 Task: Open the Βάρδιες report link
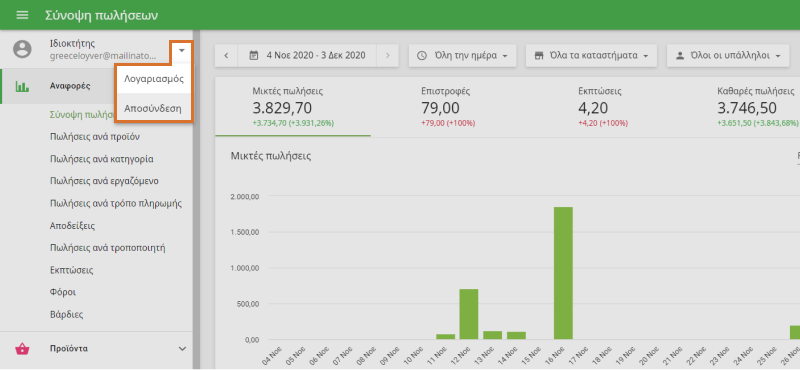pos(66,314)
